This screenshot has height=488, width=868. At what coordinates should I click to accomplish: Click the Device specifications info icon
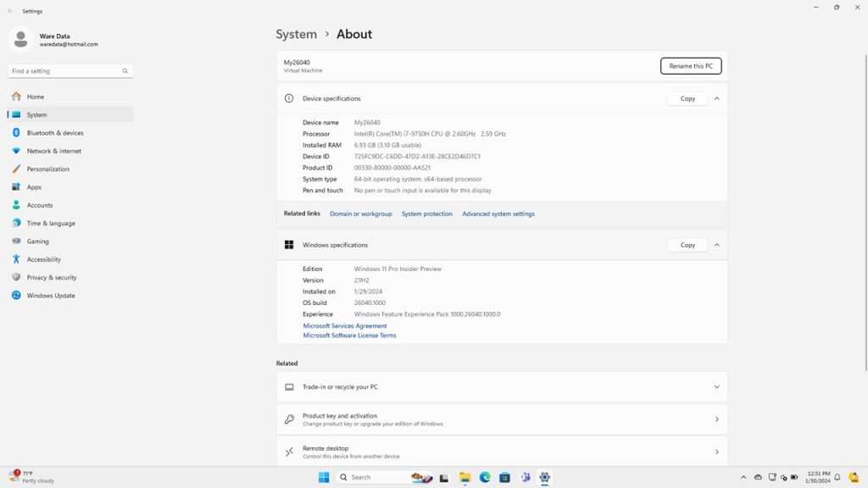tap(289, 98)
